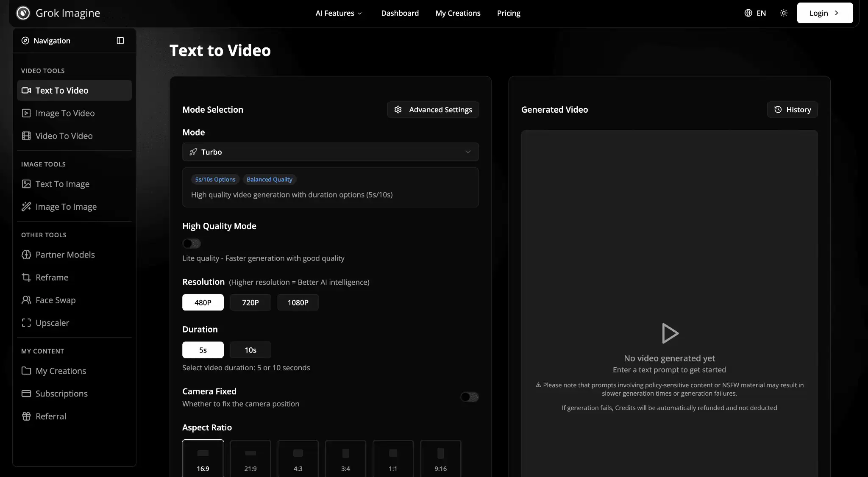Collapse the navigation sidebar panel icon

tap(120, 41)
